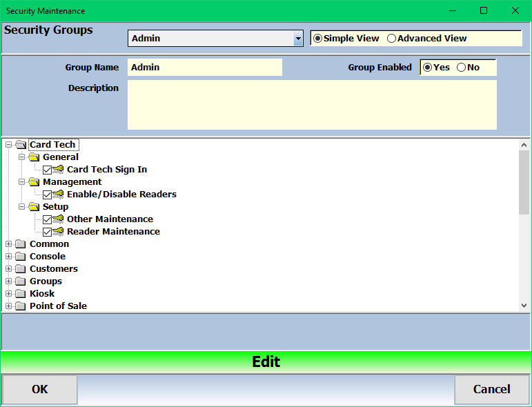Click the key icon beside Reader Maintenance
Screen dimensions: 532x407
59,232
